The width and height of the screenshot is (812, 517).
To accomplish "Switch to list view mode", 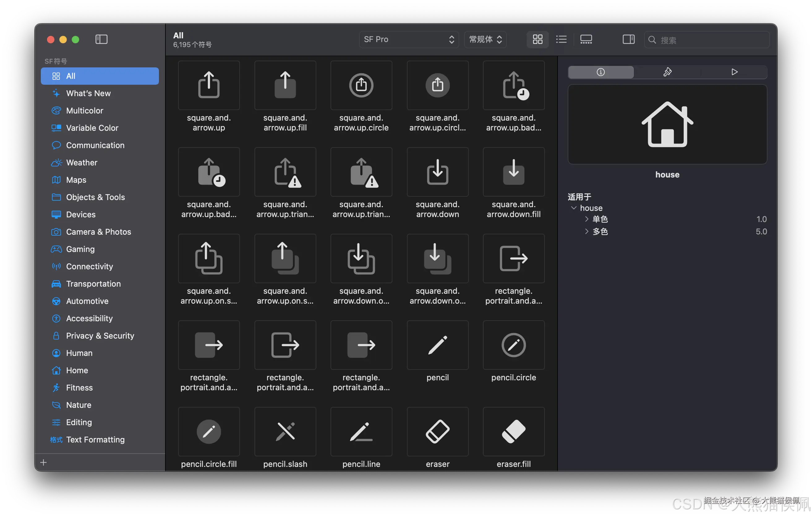I will [x=561, y=40].
